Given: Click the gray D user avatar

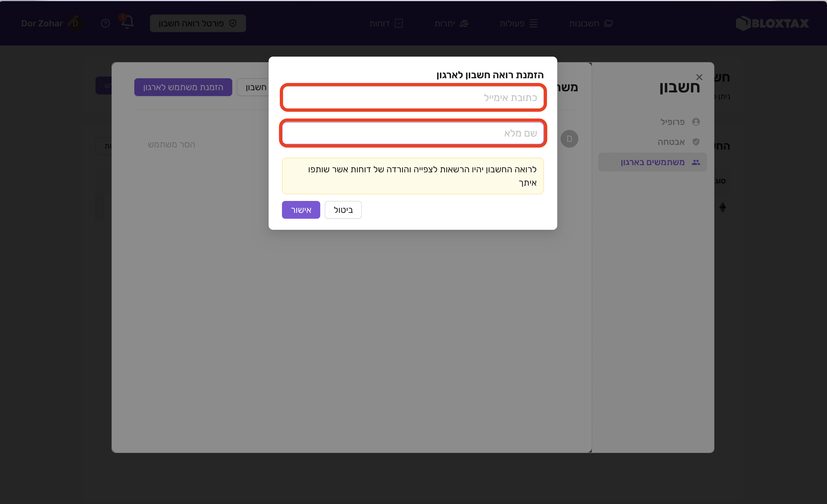Looking at the screenshot, I should [569, 138].
